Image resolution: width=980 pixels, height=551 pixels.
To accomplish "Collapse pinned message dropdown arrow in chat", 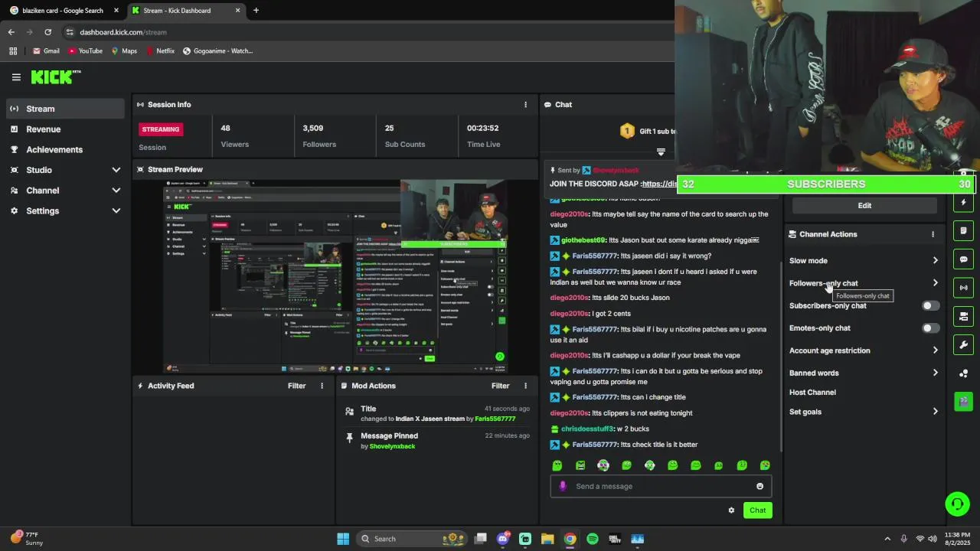I will click(661, 152).
